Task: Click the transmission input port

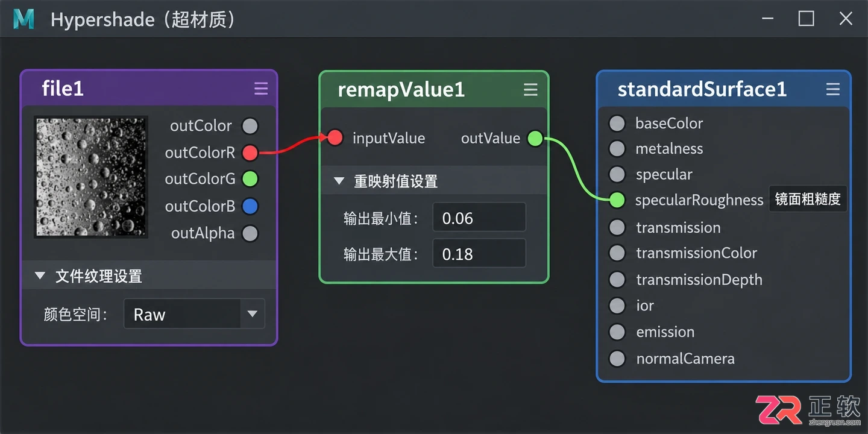Action: pyautogui.click(x=617, y=227)
